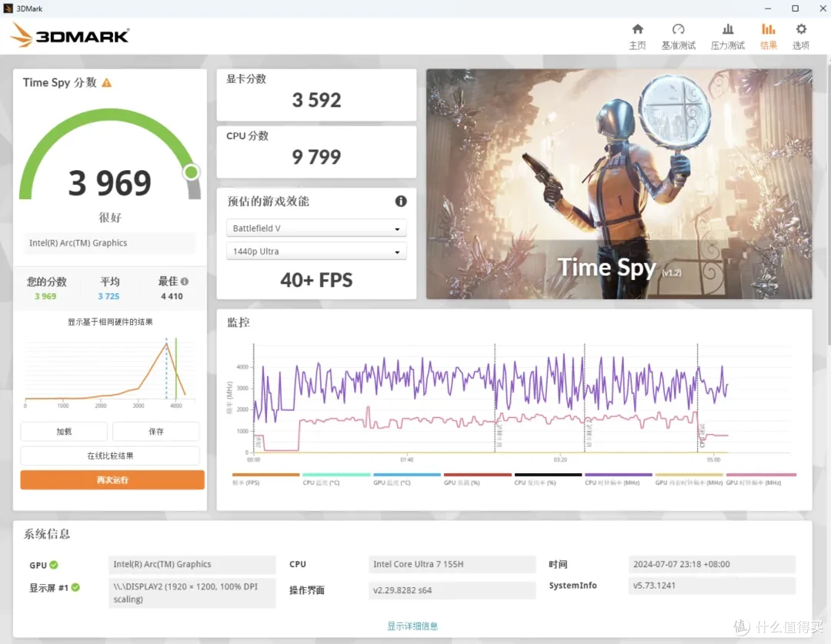Screen dimensions: 831x644
Task: Click the 保存 (Save) button
Action: 155,432
